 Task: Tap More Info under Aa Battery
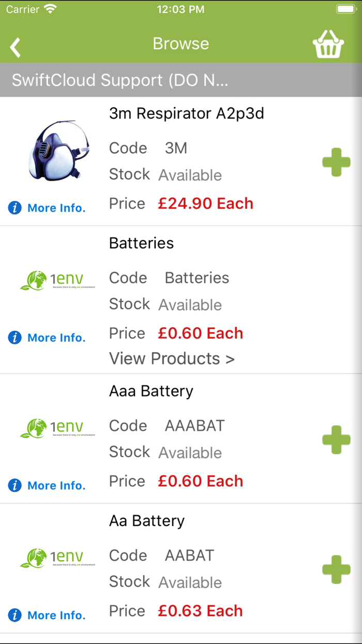(x=56, y=615)
